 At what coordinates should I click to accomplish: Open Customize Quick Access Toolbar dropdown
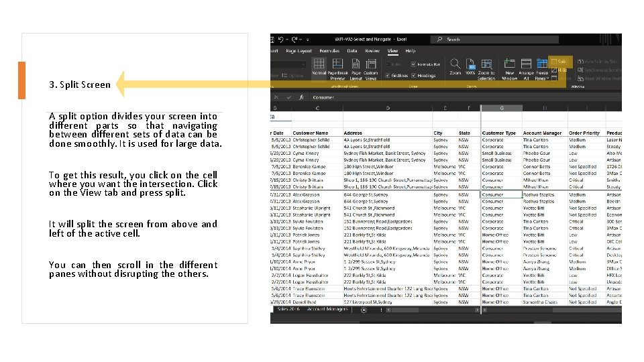point(308,40)
